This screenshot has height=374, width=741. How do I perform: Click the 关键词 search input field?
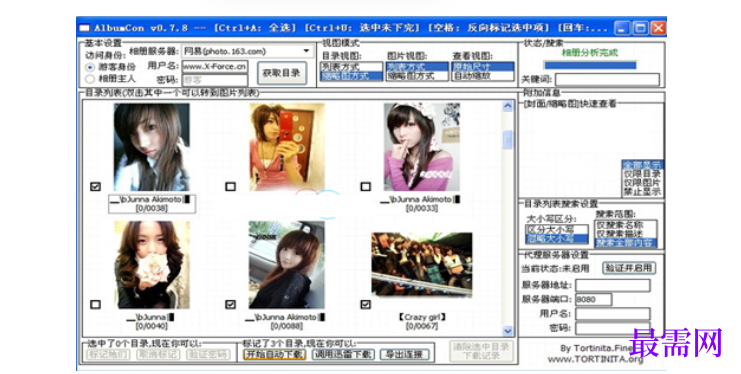point(607,79)
